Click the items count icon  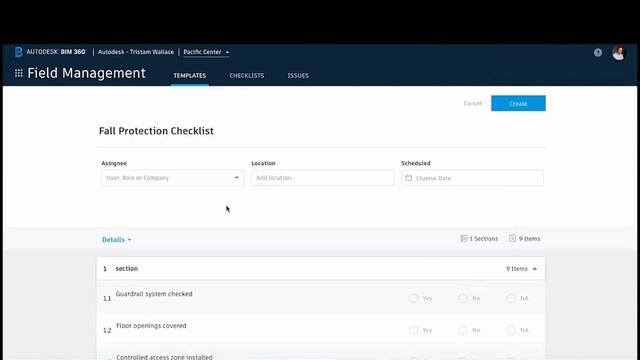pos(512,238)
